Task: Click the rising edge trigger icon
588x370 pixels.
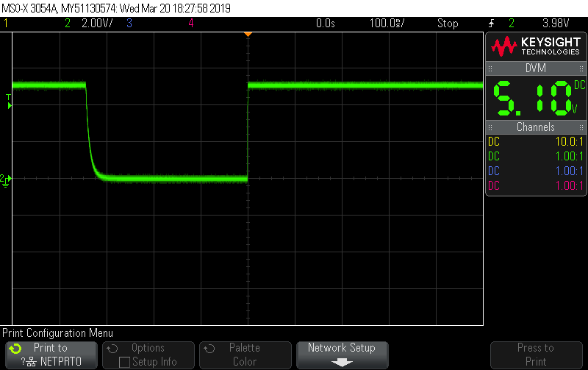Action: click(492, 24)
